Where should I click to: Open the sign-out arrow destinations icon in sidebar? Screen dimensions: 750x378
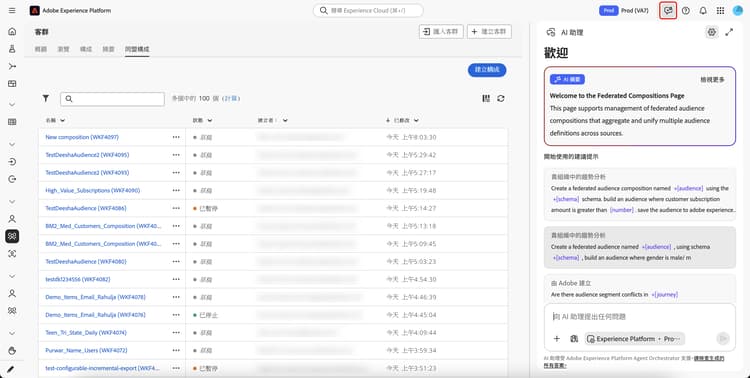(x=12, y=179)
